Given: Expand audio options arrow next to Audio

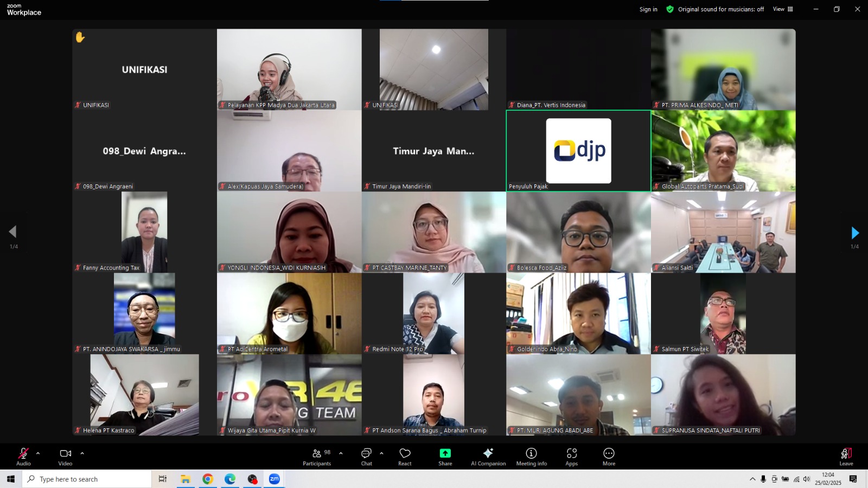Looking at the screenshot, I should pos(38,453).
